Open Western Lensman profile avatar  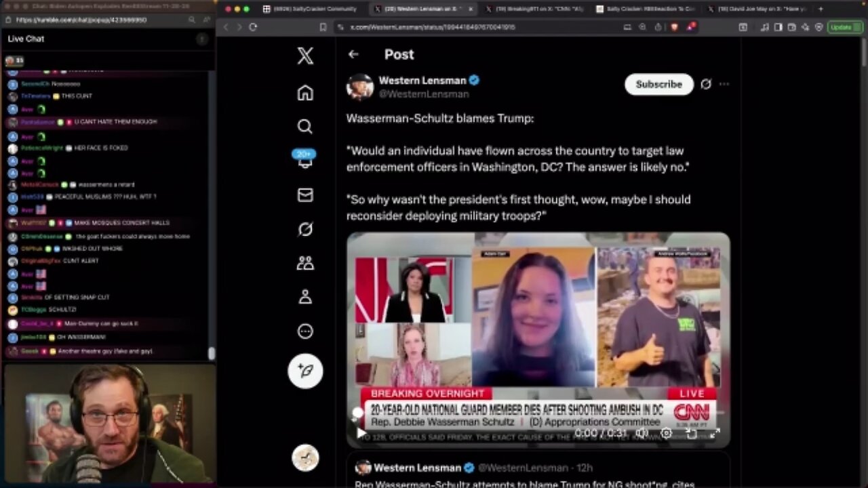(x=360, y=87)
